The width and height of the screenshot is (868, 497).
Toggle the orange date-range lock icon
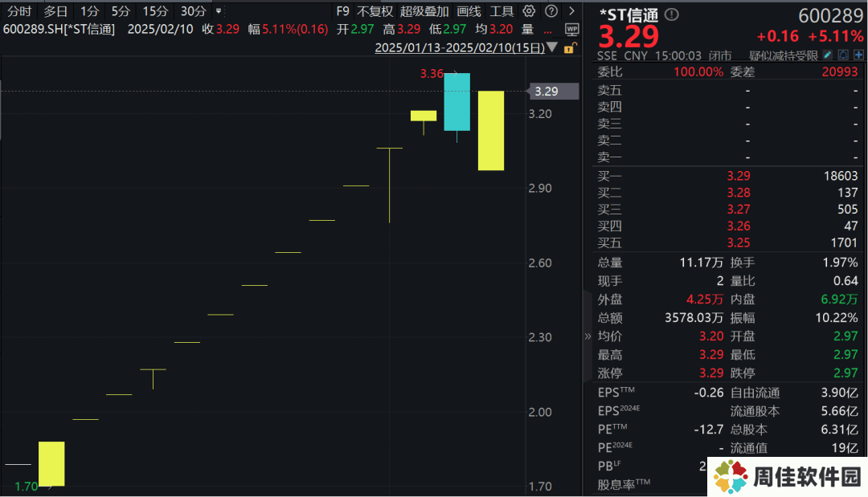[x=569, y=48]
